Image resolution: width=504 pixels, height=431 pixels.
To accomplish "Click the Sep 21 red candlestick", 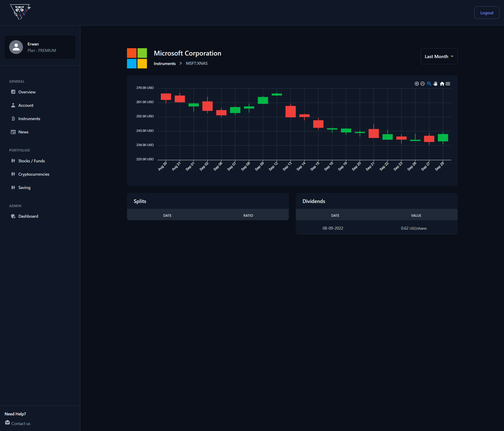I will click(373, 134).
